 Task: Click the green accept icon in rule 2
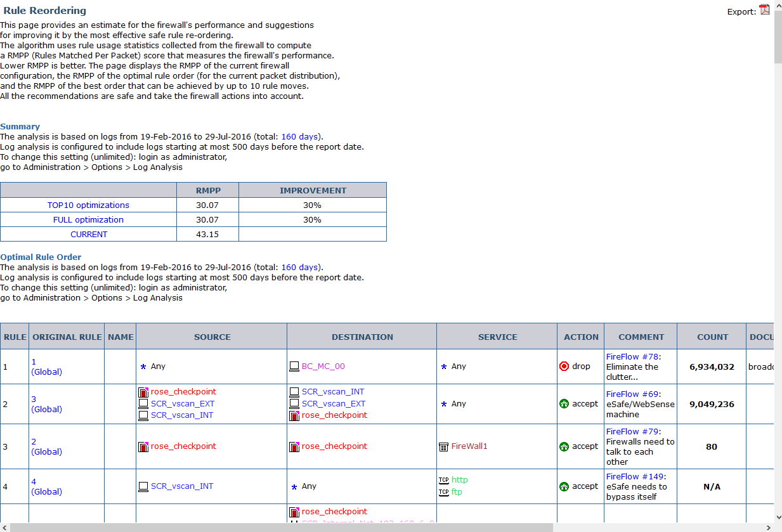click(564, 404)
